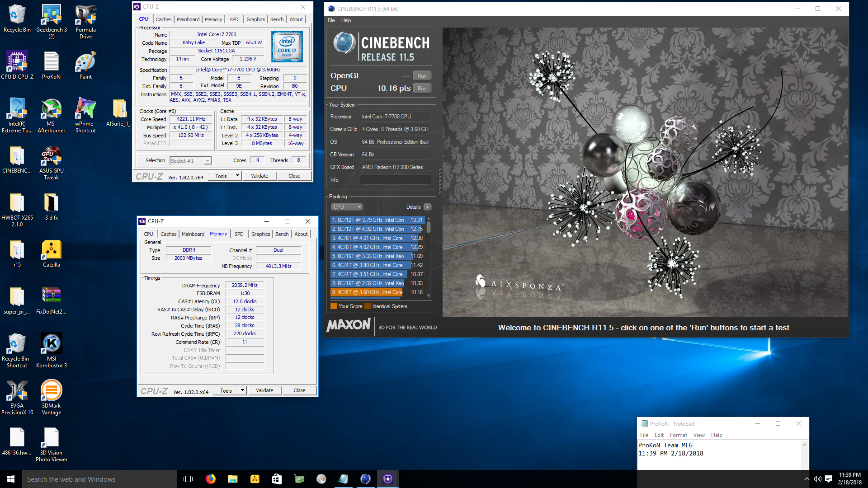Open Intel Extreme Tuning desktop icon
This screenshot has width=868, height=488.
(x=17, y=115)
